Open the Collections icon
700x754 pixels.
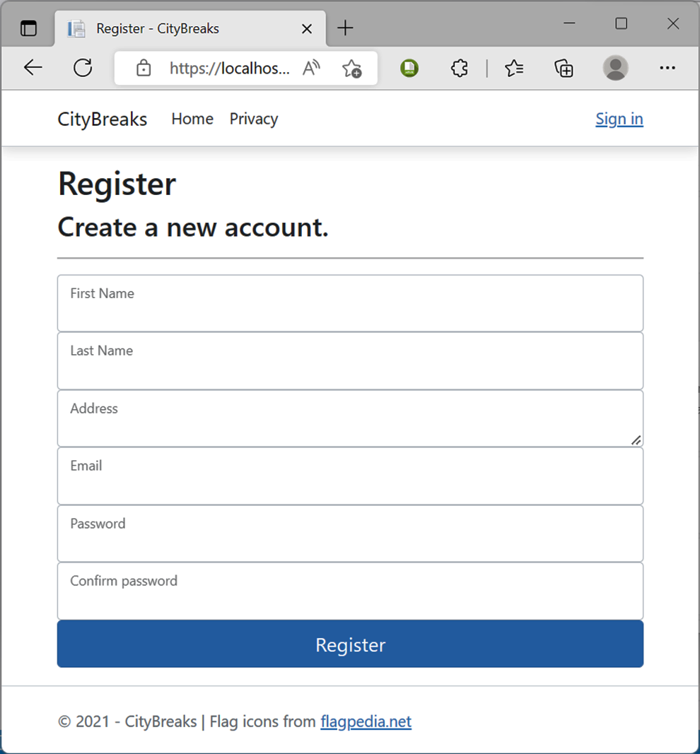point(564,68)
